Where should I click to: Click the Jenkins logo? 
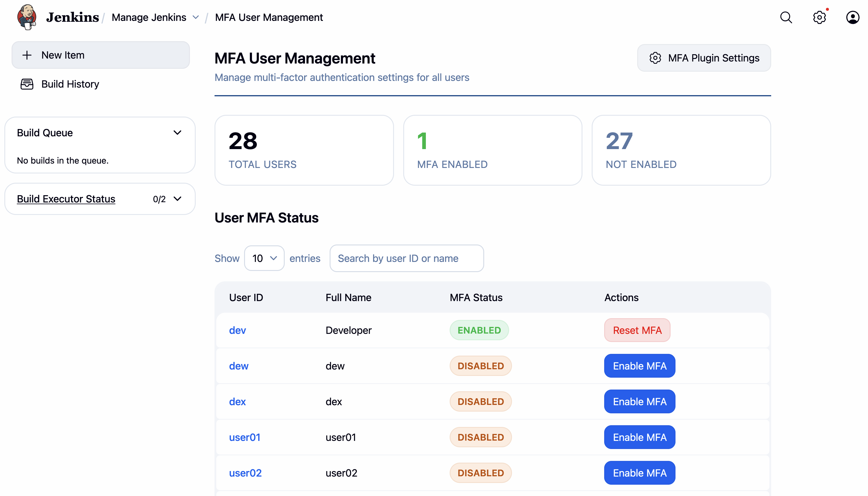pos(72,17)
